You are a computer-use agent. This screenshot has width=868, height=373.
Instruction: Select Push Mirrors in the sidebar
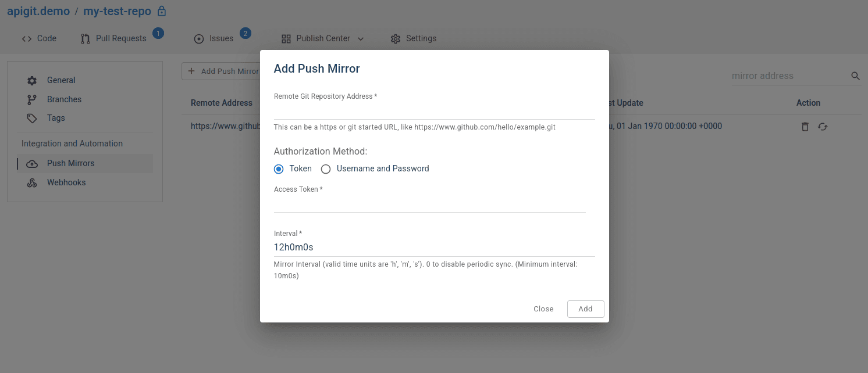[x=85, y=163]
